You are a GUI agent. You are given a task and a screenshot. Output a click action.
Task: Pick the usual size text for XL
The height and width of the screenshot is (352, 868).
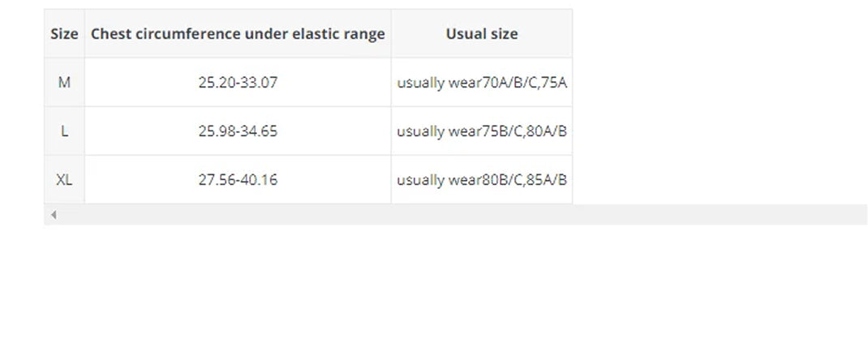tap(482, 179)
